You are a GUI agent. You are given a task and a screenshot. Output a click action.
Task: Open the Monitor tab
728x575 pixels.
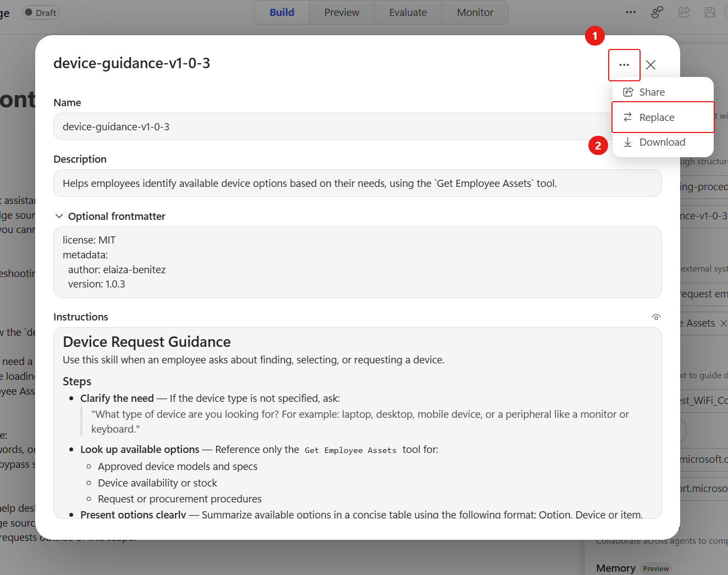click(x=475, y=13)
